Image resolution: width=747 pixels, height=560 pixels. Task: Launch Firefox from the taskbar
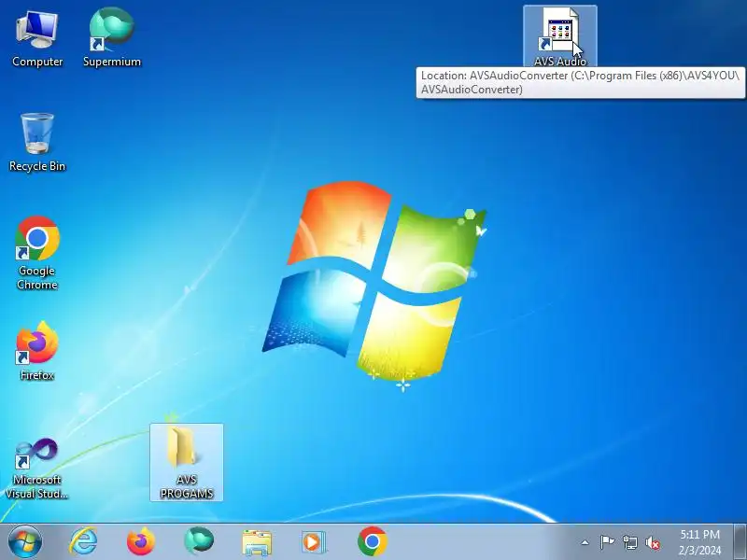[141, 542]
